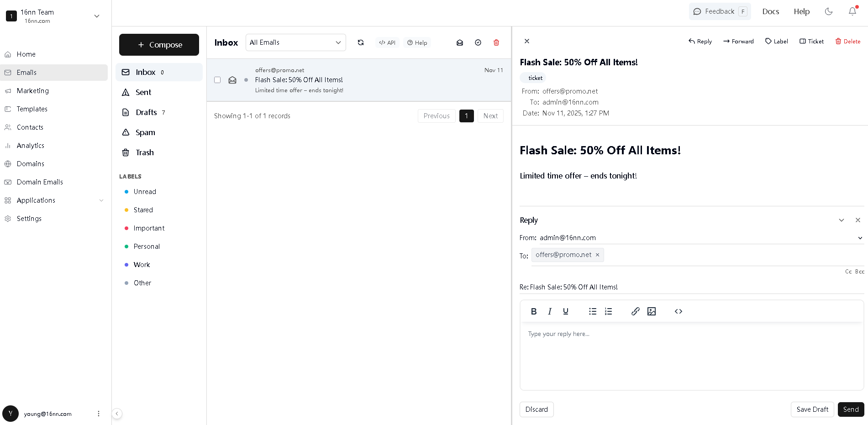Screen dimensions: 868x425
Task: Insert a link in the reply
Action: (x=635, y=311)
